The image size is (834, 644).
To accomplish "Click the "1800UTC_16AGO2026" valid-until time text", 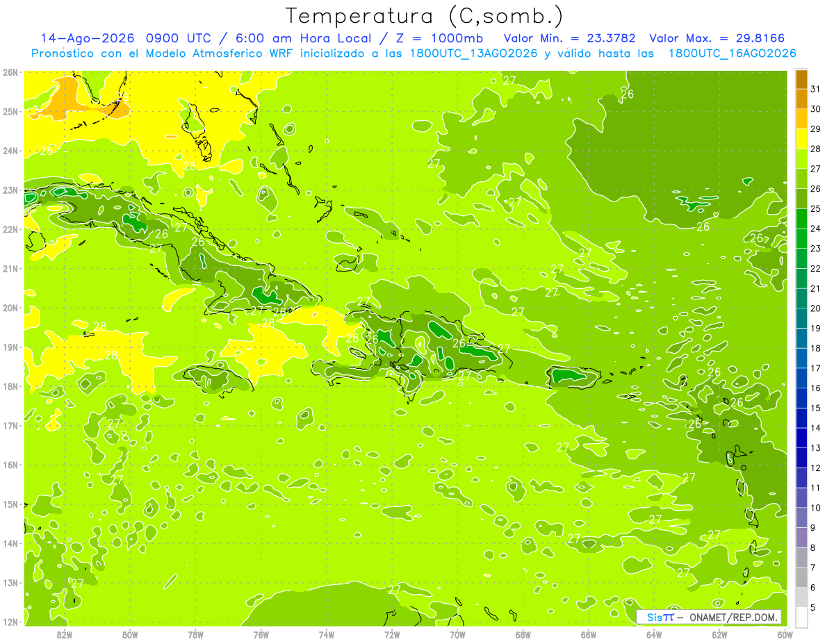I will click(x=732, y=53).
